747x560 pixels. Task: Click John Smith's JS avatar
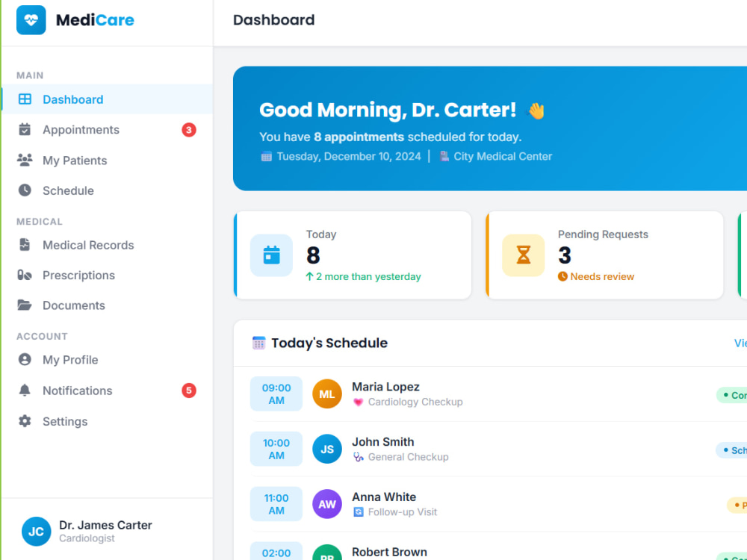(x=327, y=449)
